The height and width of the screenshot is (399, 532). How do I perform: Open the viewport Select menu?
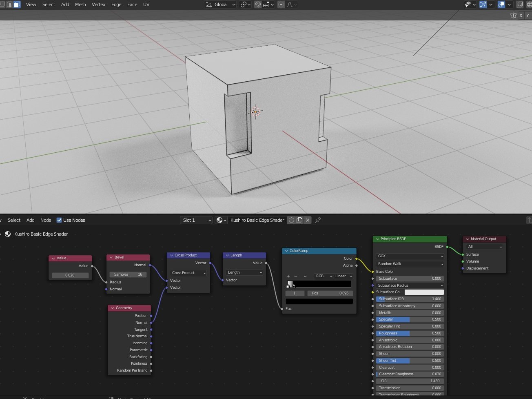pos(49,4)
